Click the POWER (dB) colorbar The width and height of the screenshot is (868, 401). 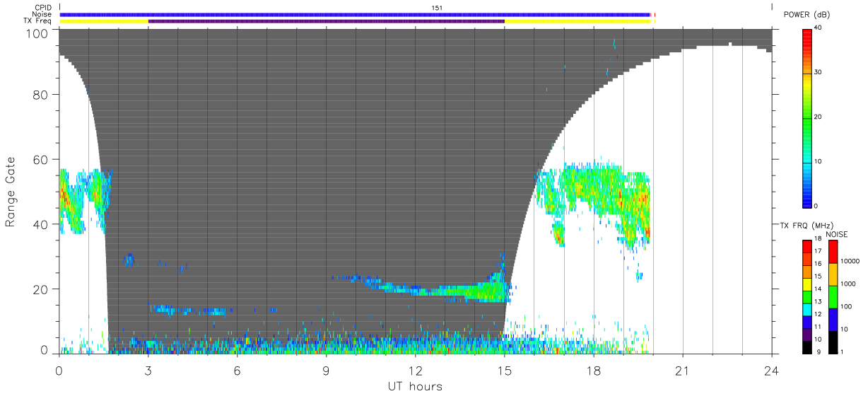coord(807,117)
